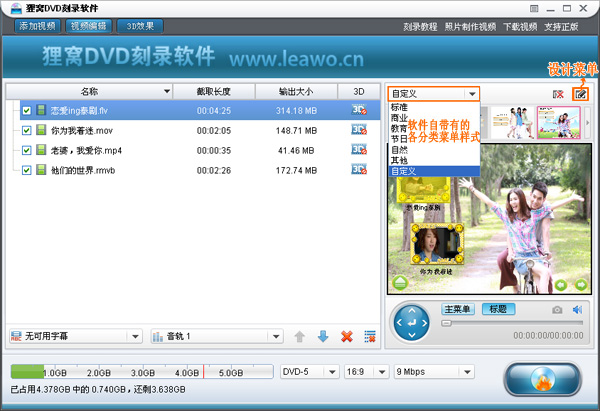Click the 标题 button
The height and width of the screenshot is (411, 600).
[498, 309]
